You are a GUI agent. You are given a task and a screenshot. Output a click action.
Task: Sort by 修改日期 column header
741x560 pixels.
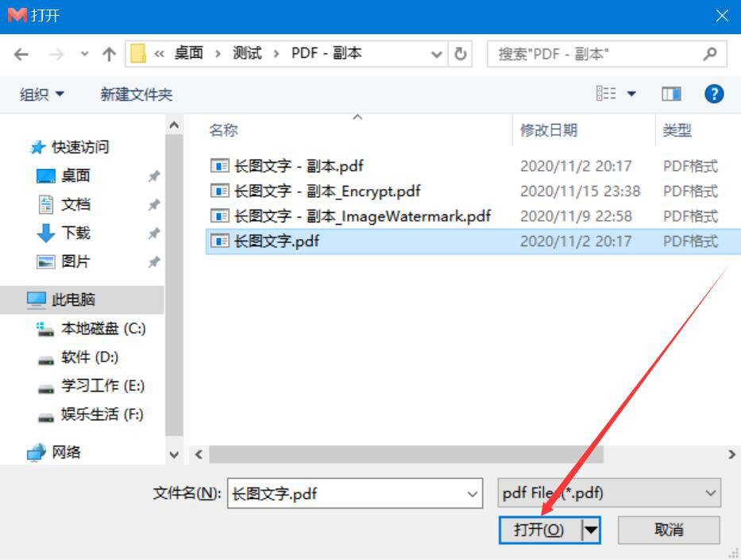tap(549, 130)
